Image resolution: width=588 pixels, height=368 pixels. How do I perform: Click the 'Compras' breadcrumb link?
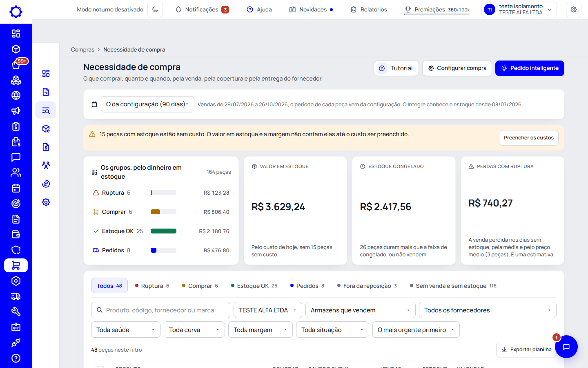pyautogui.click(x=82, y=49)
